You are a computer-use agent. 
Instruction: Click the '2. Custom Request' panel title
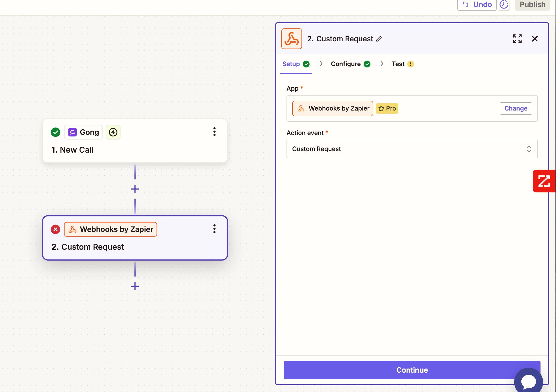(340, 39)
